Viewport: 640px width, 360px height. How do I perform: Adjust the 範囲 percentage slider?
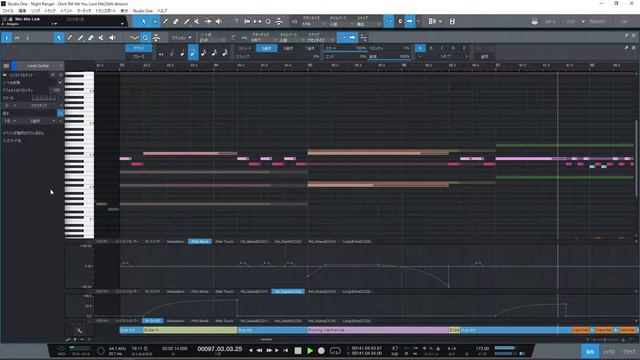(389, 58)
